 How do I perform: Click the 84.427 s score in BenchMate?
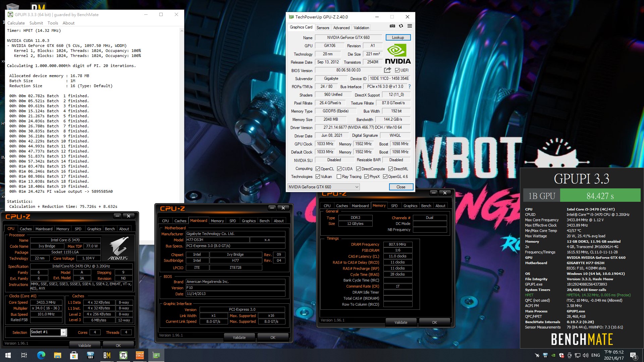click(x=600, y=196)
